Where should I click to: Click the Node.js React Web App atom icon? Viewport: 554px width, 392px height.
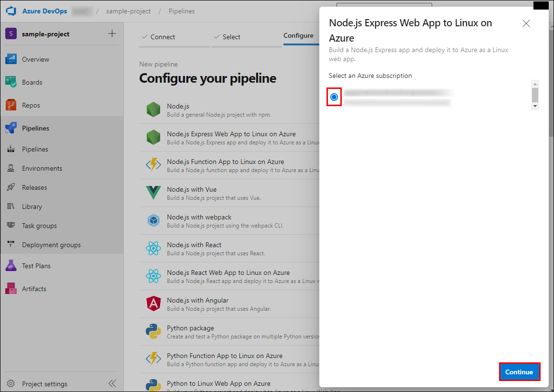pos(153,276)
